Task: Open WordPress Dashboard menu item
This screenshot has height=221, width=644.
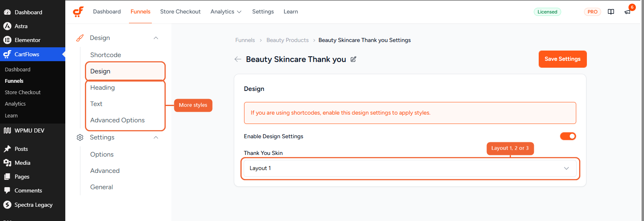Action: (x=33, y=12)
